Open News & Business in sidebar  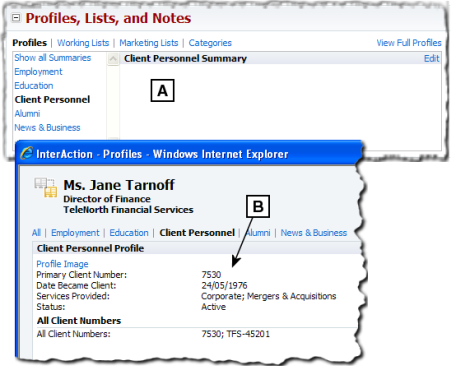click(47, 128)
